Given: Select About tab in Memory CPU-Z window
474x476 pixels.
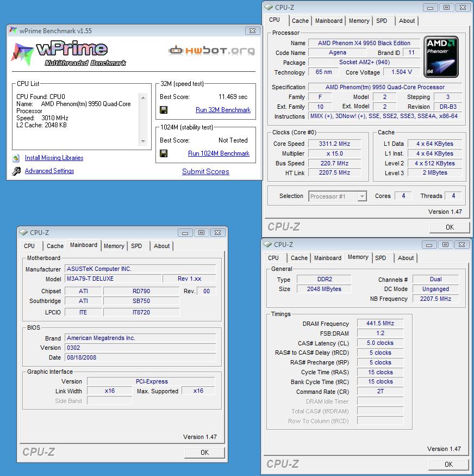Looking at the screenshot, I should click(406, 258).
